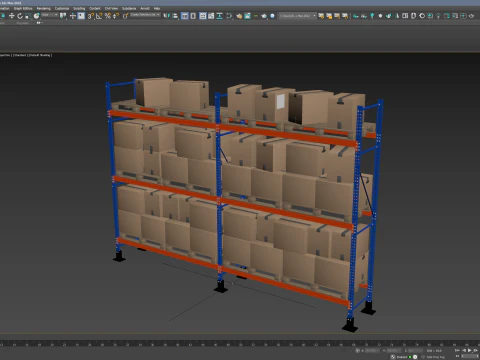Open the Rendered Frame Window icon

(247, 16)
